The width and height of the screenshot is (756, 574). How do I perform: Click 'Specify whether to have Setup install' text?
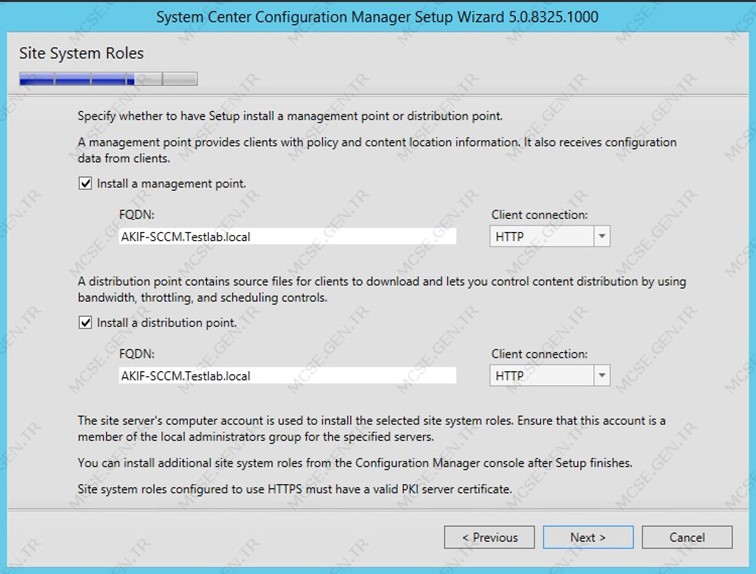tap(290, 116)
